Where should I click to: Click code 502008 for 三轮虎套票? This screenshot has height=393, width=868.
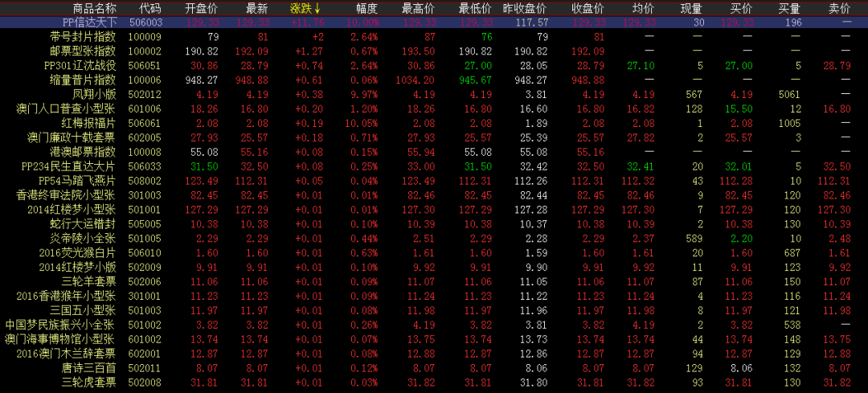point(145,382)
